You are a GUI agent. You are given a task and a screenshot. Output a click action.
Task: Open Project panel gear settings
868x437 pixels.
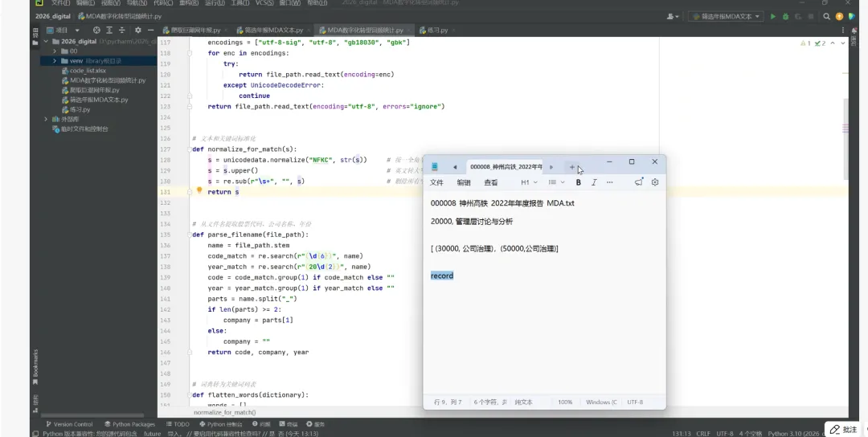coord(138,30)
